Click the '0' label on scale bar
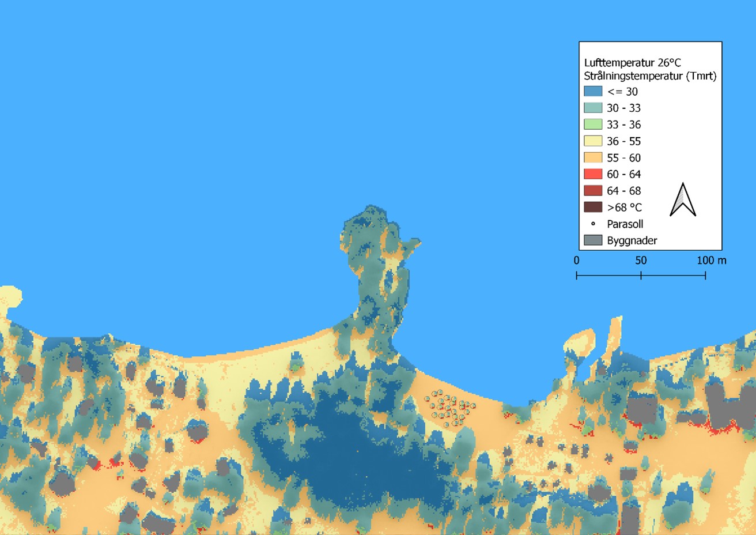Screen dimensions: 756x535 [576, 261]
